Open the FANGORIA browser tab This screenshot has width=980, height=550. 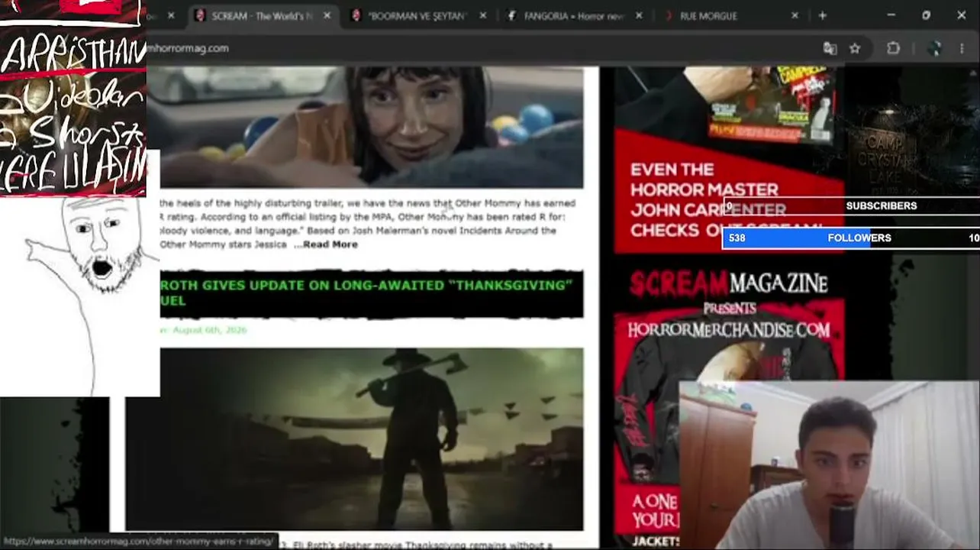click(574, 15)
